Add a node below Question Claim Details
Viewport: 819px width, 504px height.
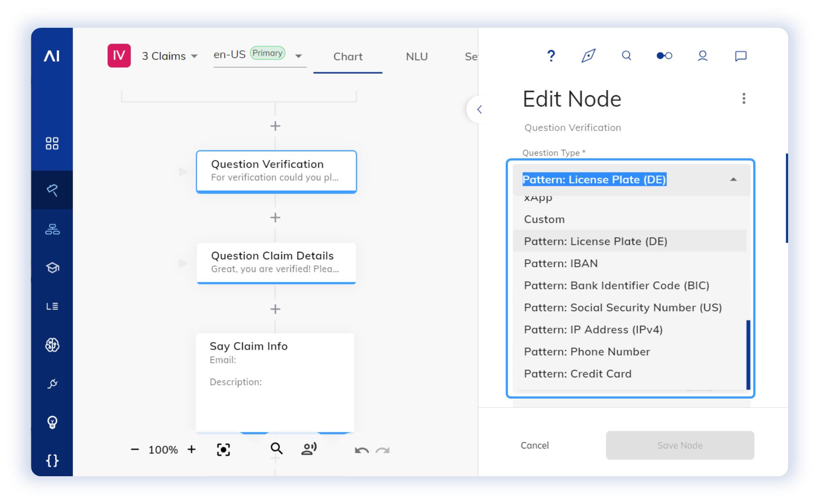pos(275,309)
